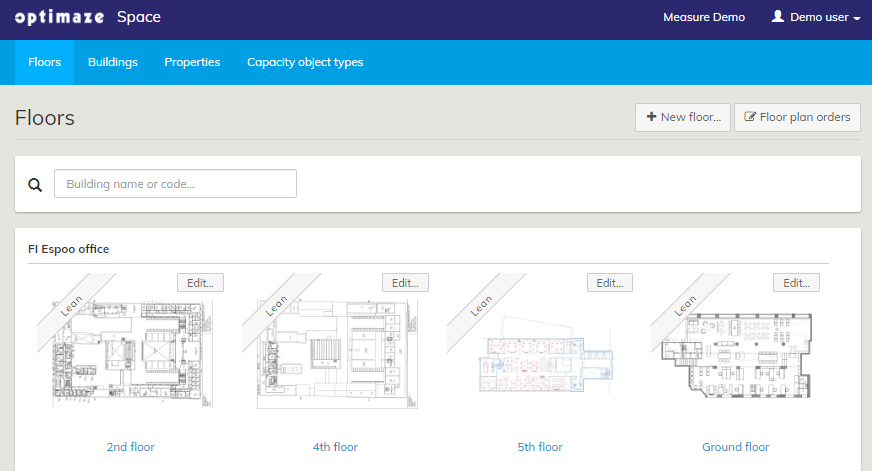Go to the Floors tab
872x471 pixels.
coord(45,62)
